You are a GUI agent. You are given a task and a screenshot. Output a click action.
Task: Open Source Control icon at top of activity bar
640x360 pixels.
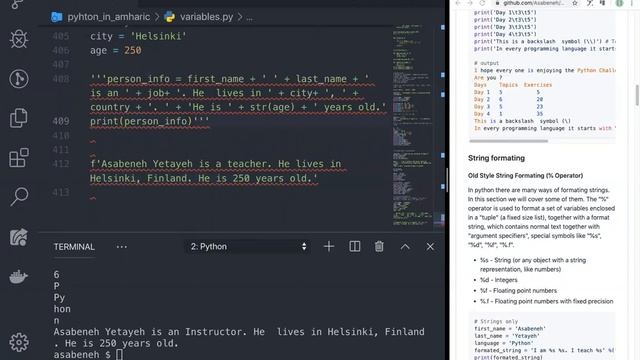(x=18, y=4)
